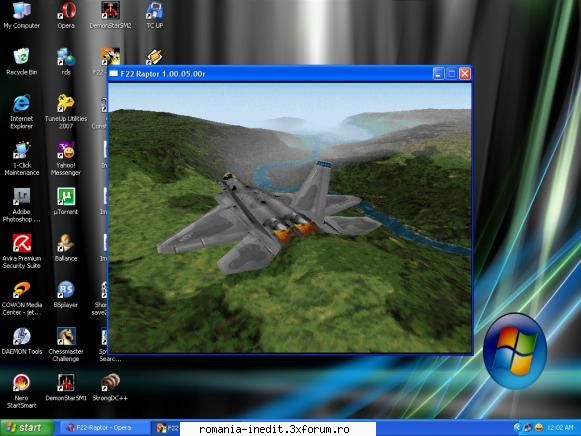
Task: Click the Windows Start button
Action: 27,428
